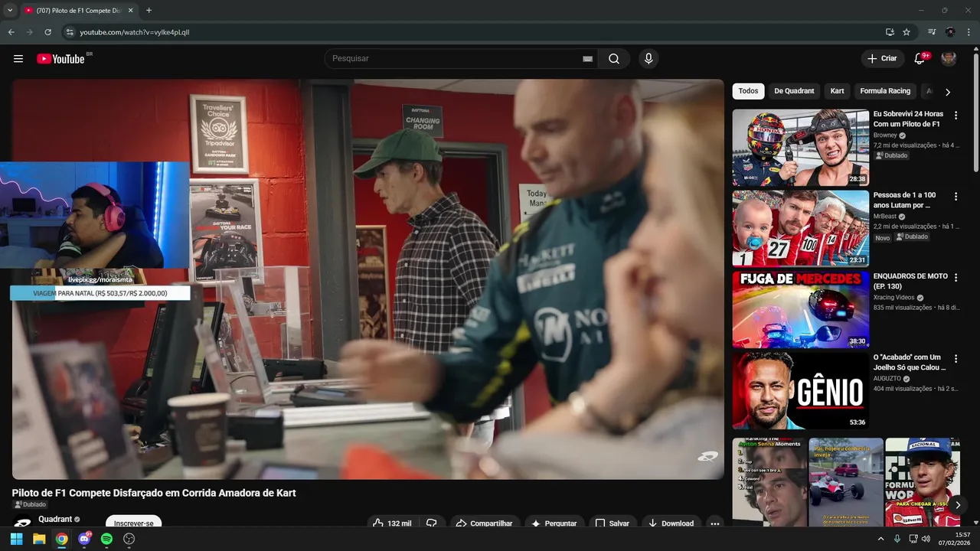Image resolution: width=980 pixels, height=551 pixels.
Task: Open the AUGUZTO channel link
Action: point(887,379)
